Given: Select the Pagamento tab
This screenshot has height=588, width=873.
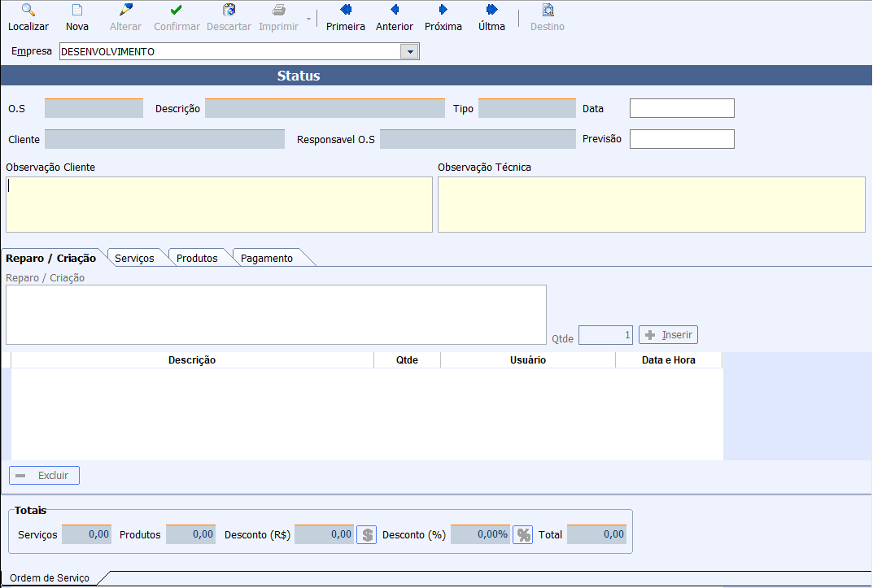Looking at the screenshot, I should coord(267,258).
